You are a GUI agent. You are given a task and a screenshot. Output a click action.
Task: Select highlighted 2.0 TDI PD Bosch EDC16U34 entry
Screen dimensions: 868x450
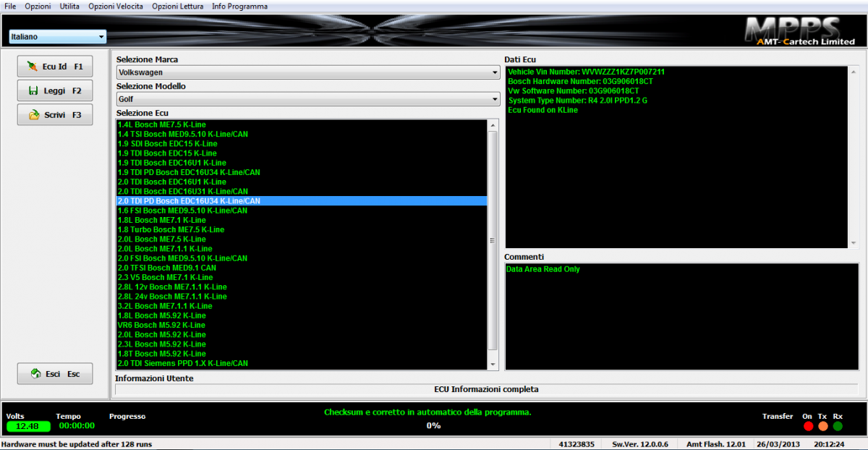point(302,200)
